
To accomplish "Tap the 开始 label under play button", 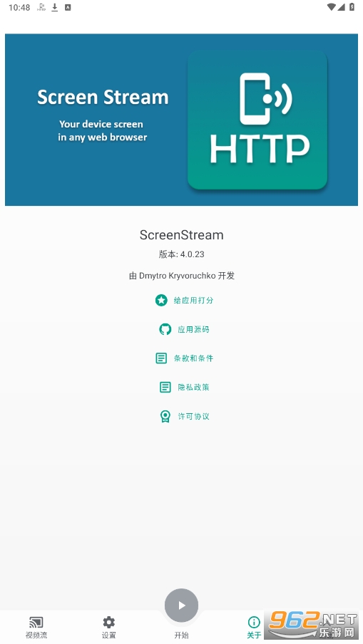I will coord(181,635).
